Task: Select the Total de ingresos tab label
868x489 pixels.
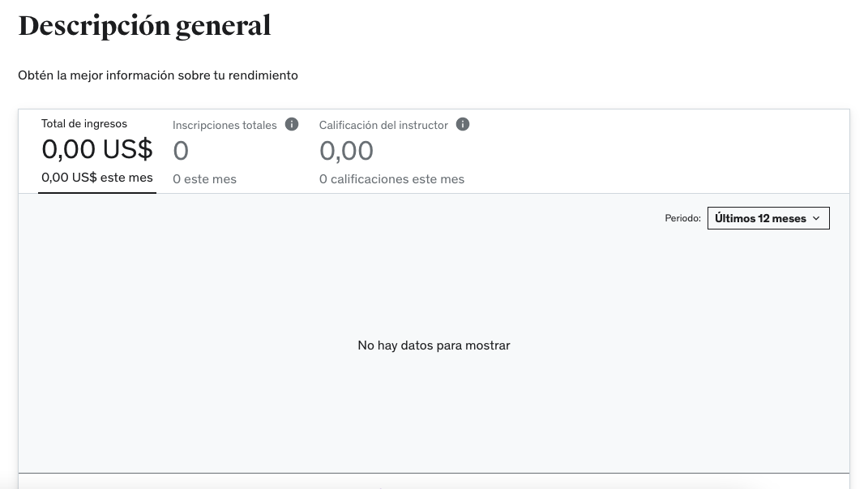Action: 84,124
